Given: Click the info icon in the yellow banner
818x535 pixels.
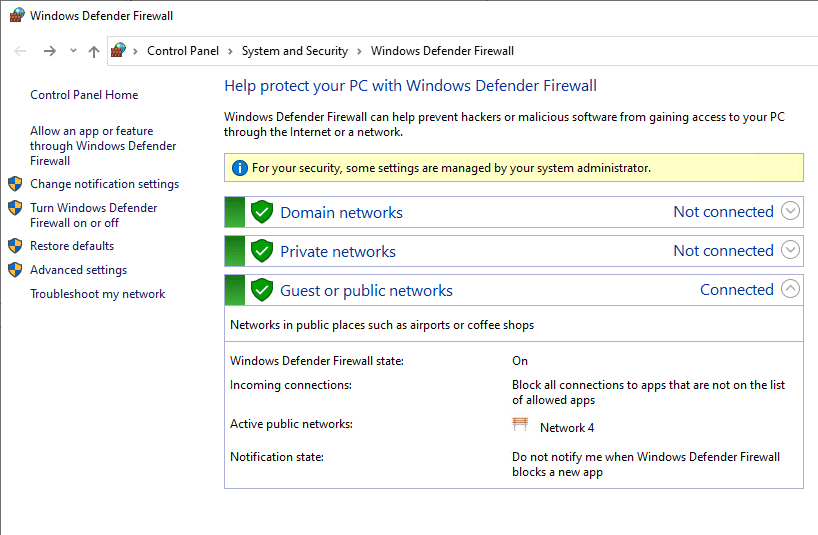Looking at the screenshot, I should click(x=239, y=168).
